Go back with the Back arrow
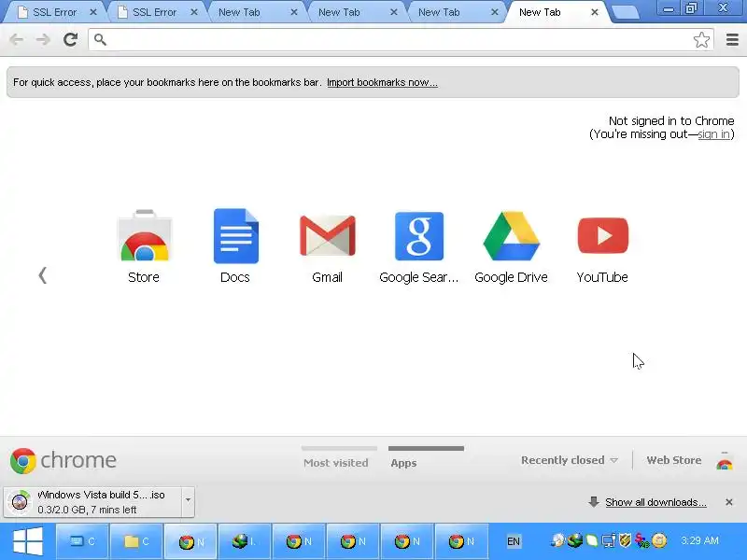This screenshot has height=560, width=747. point(17,39)
